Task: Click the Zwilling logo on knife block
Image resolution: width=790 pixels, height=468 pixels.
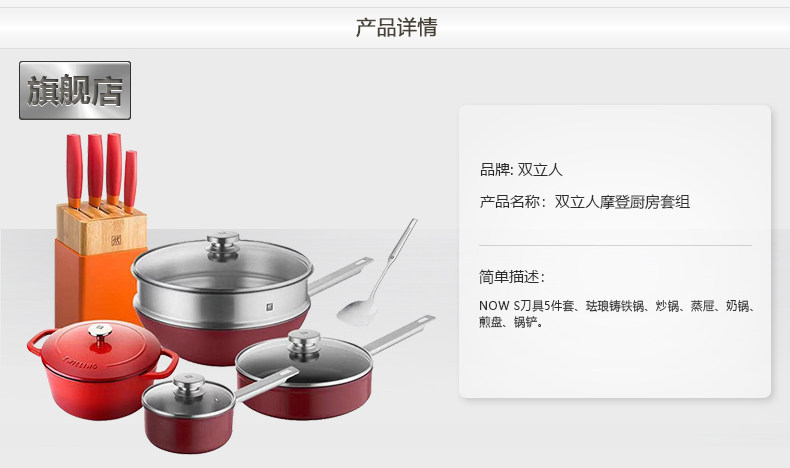Action: [x=116, y=239]
